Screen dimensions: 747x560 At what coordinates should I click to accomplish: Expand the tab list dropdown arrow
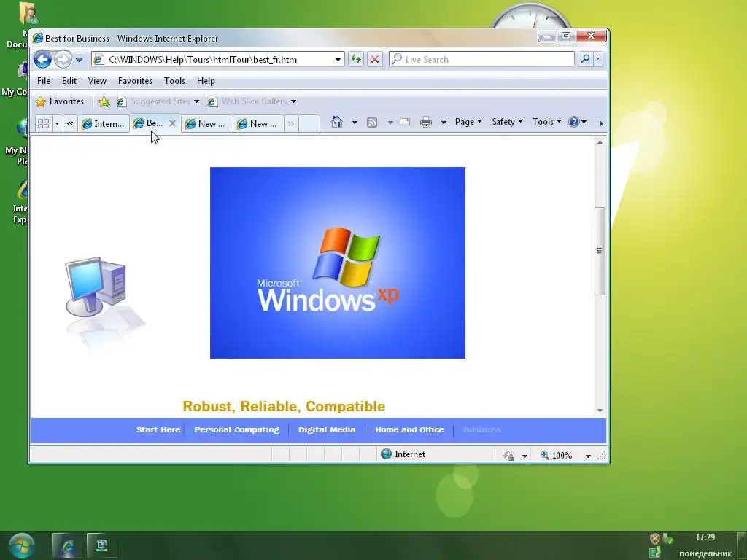[57, 123]
